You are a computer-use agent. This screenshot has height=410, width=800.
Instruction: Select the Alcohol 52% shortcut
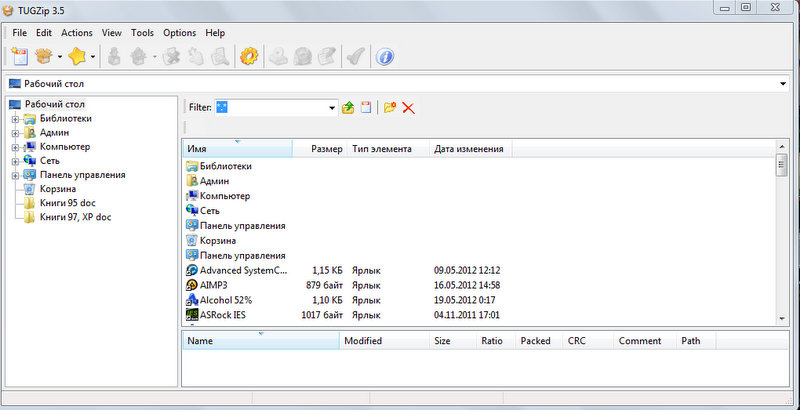pyautogui.click(x=219, y=300)
